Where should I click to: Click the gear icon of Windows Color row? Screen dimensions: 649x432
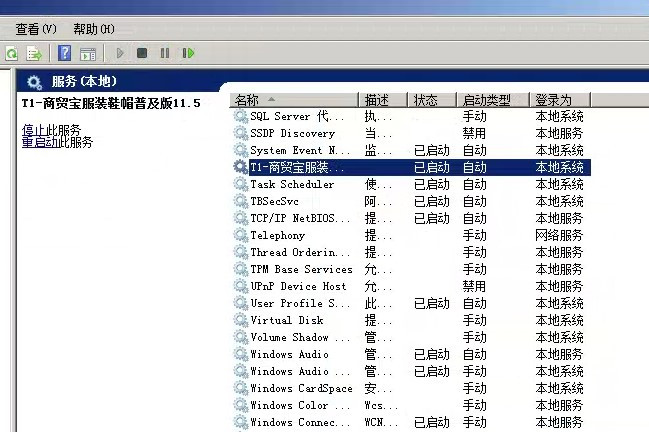pos(240,405)
